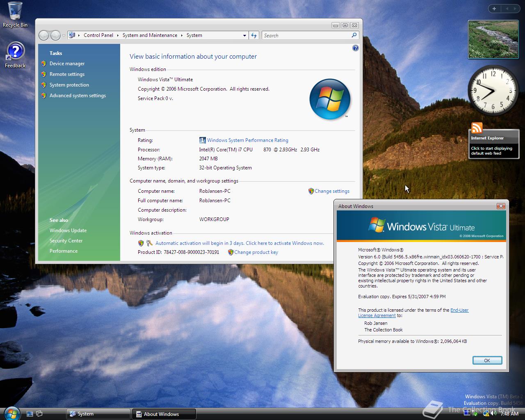Click the Internet Explorer feed gadget
The width and height of the screenshot is (525, 420).
(493, 144)
